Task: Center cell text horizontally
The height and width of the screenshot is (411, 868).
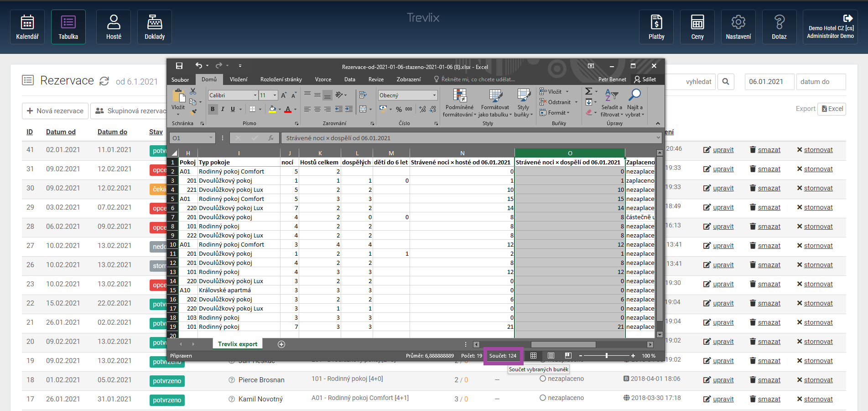Action: (317, 109)
